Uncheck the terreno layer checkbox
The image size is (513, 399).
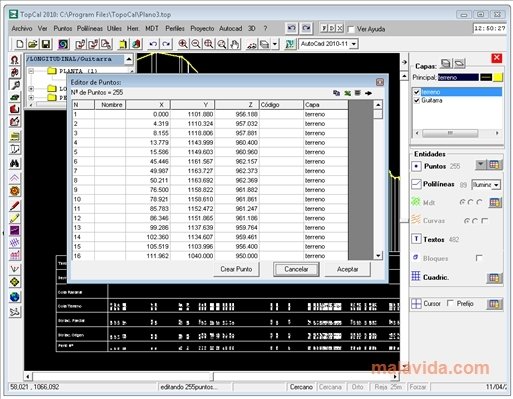click(x=416, y=92)
